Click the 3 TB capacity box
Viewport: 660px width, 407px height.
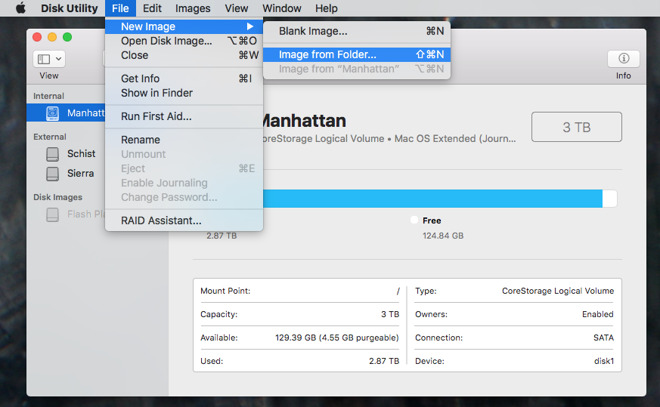pos(576,127)
